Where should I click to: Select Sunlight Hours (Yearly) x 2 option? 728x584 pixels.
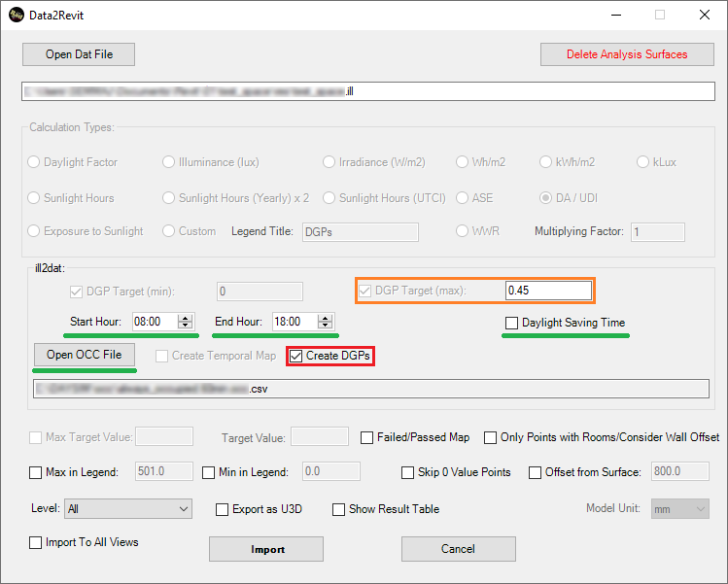168,198
